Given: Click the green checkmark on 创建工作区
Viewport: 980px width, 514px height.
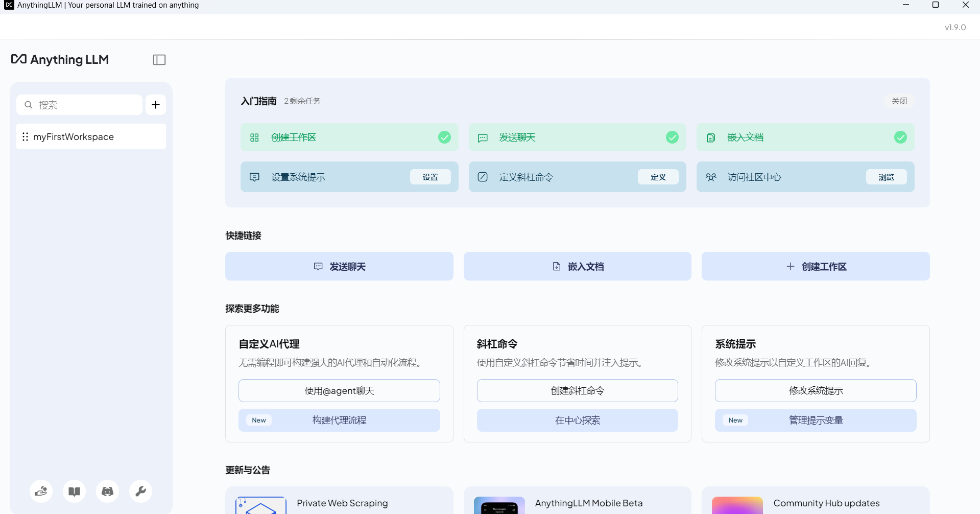Looking at the screenshot, I should pos(445,137).
